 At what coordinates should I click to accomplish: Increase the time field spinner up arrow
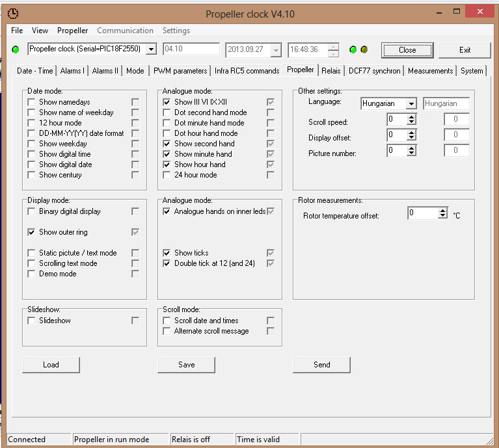333,47
